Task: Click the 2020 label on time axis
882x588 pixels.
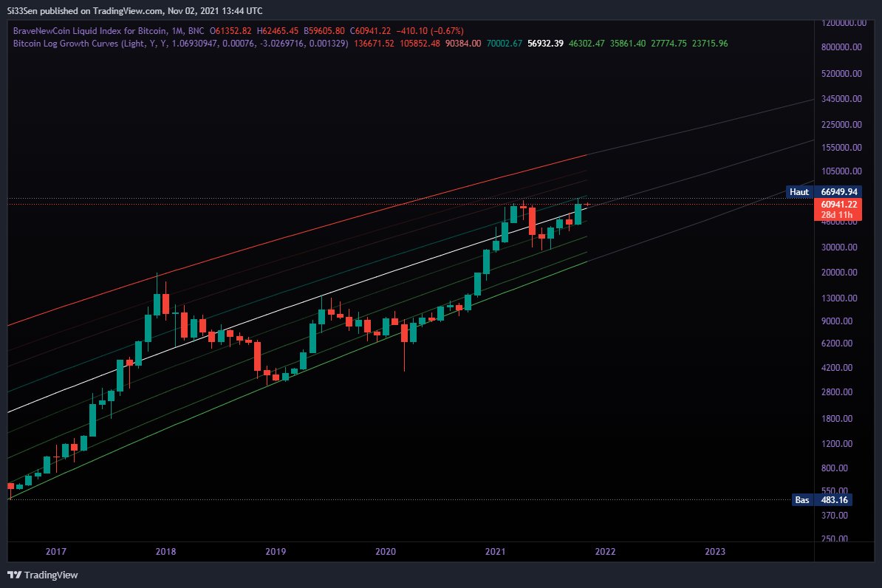Action: (386, 551)
